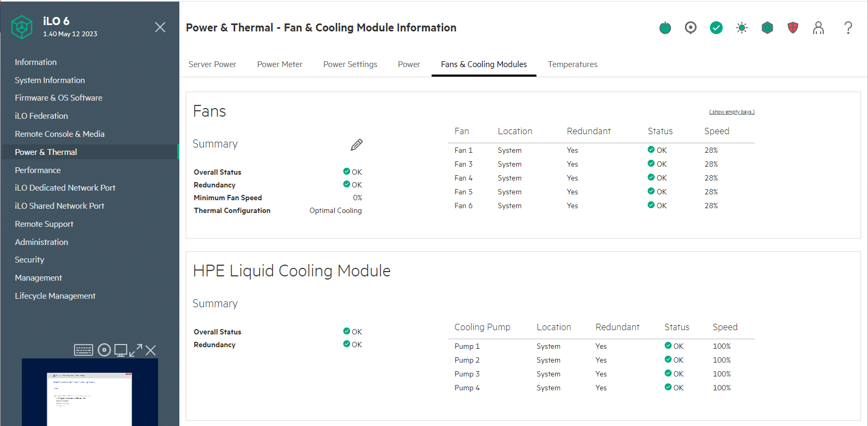
Task: Open the Power Settings tab
Action: [350, 64]
